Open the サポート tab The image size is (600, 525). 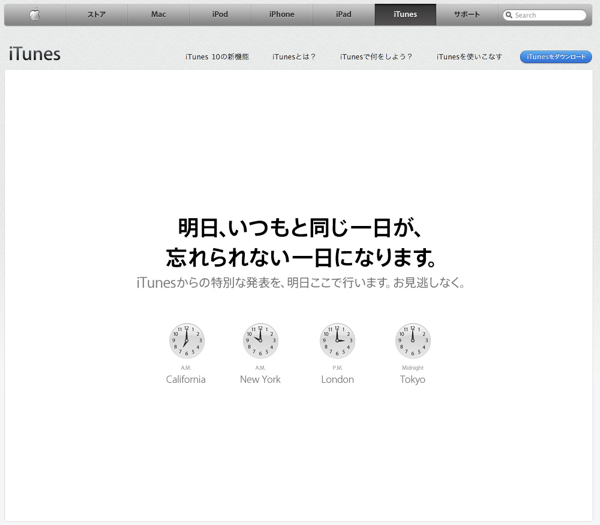tap(467, 15)
